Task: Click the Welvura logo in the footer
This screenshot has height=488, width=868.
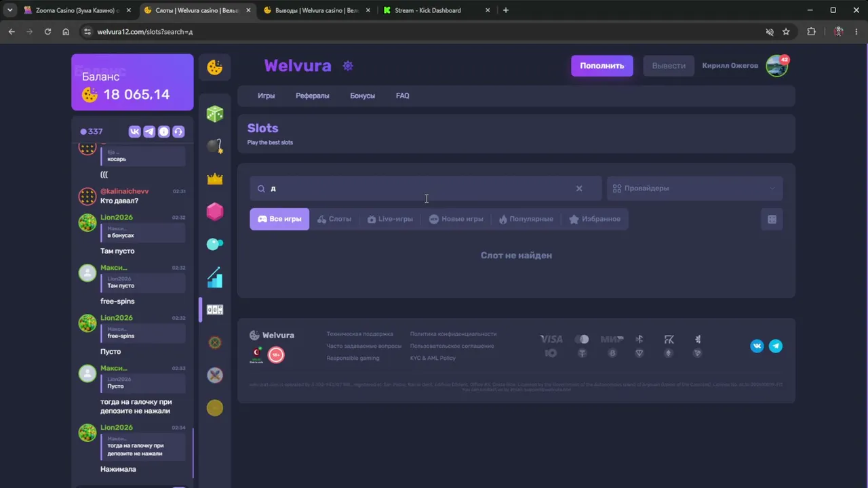Action: click(272, 335)
